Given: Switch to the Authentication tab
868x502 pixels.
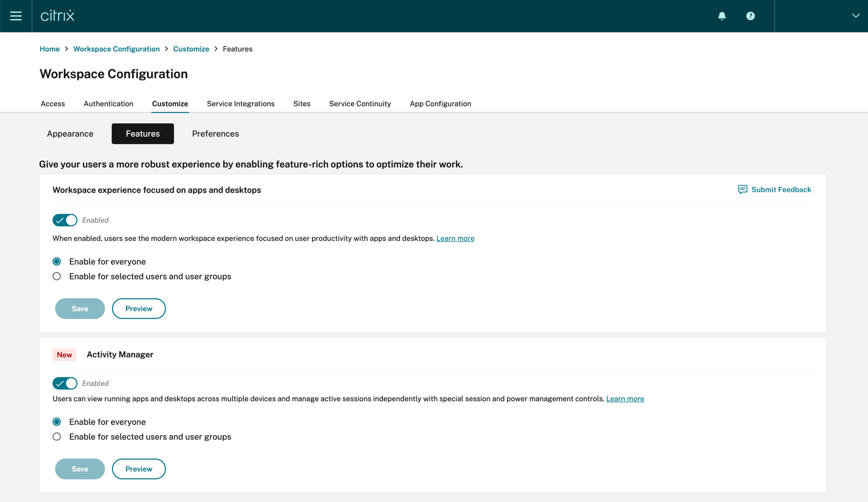Looking at the screenshot, I should pyautogui.click(x=108, y=103).
